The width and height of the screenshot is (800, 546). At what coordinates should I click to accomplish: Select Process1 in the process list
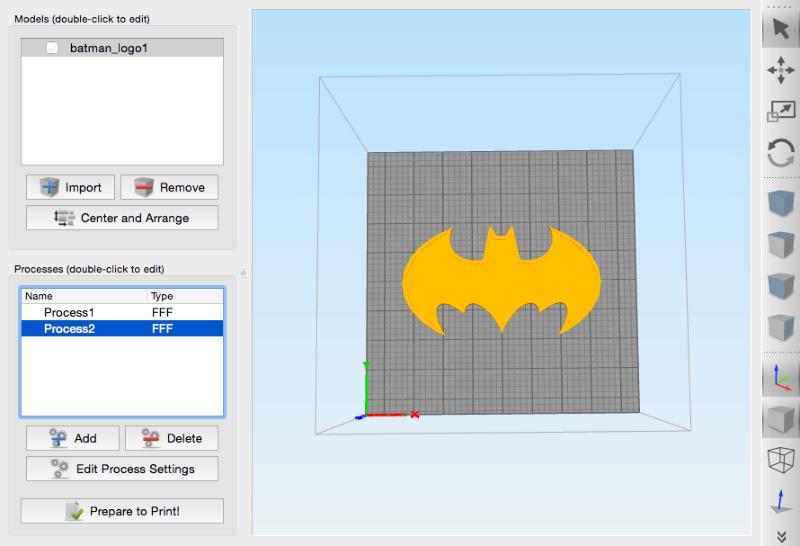tap(69, 313)
